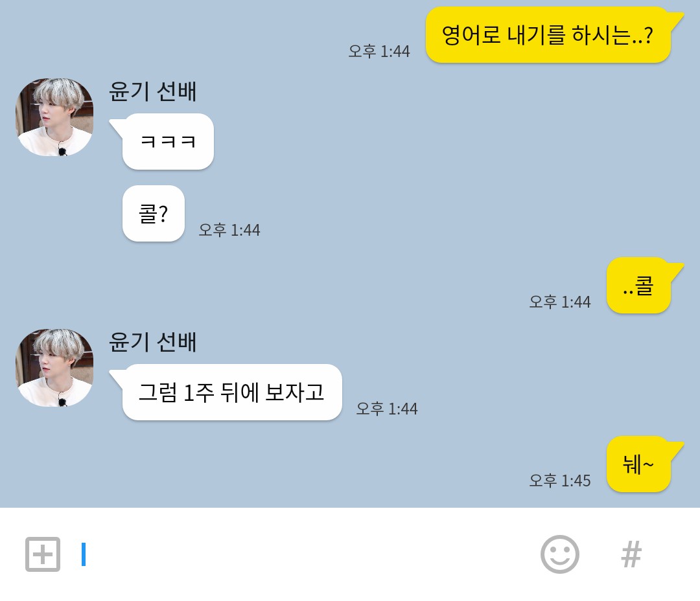Tap the timestamp next to '..콜'

click(560, 302)
